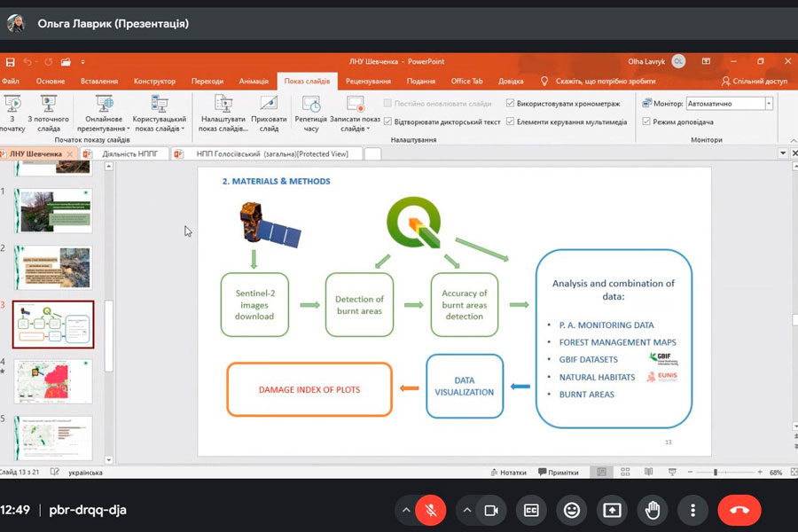Unmute the microphone in the call bar

pos(432,510)
